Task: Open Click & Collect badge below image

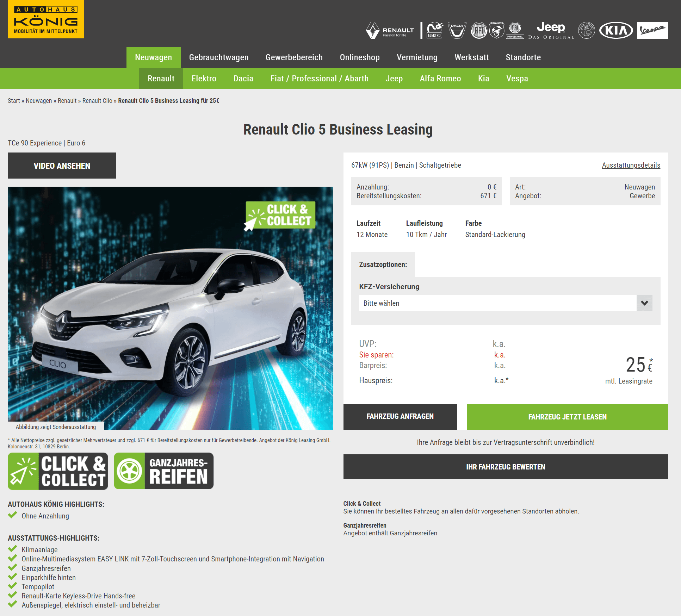Action: pyautogui.click(x=58, y=471)
